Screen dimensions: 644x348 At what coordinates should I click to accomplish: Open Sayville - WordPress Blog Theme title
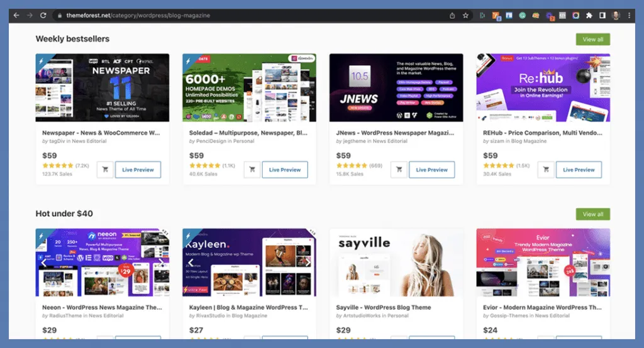point(384,307)
